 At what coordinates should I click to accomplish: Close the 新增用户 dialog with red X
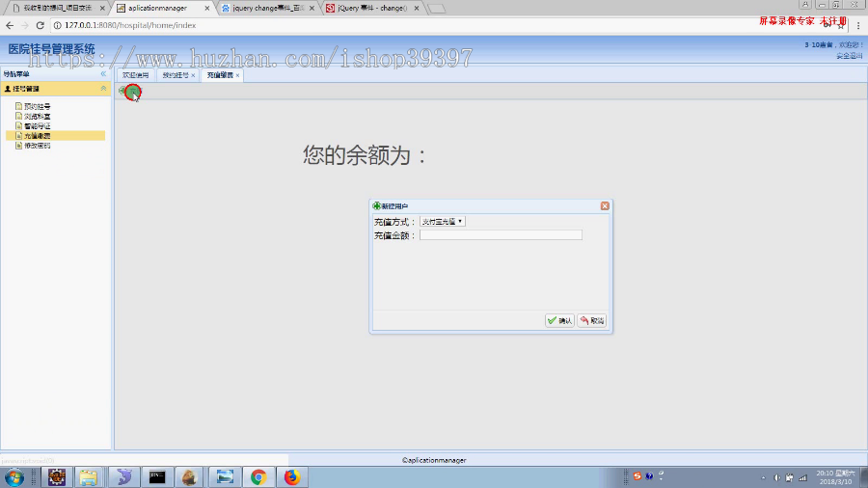[605, 205]
